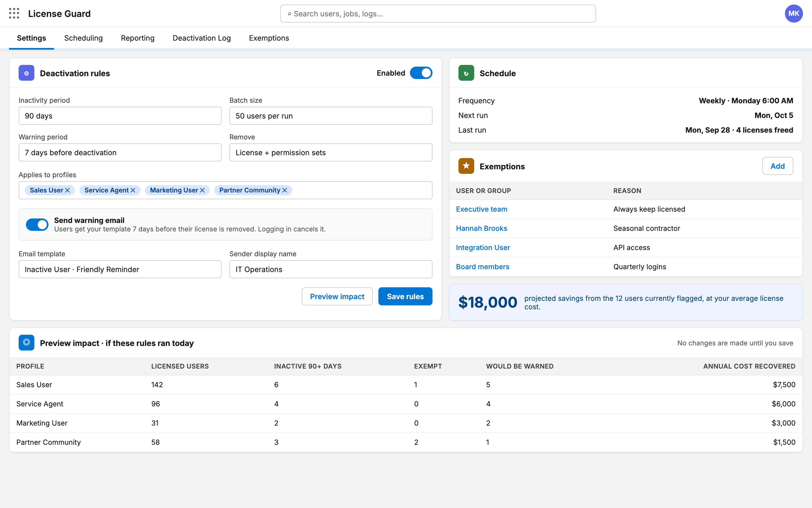Click the search users, jobs, logs field

(438, 14)
